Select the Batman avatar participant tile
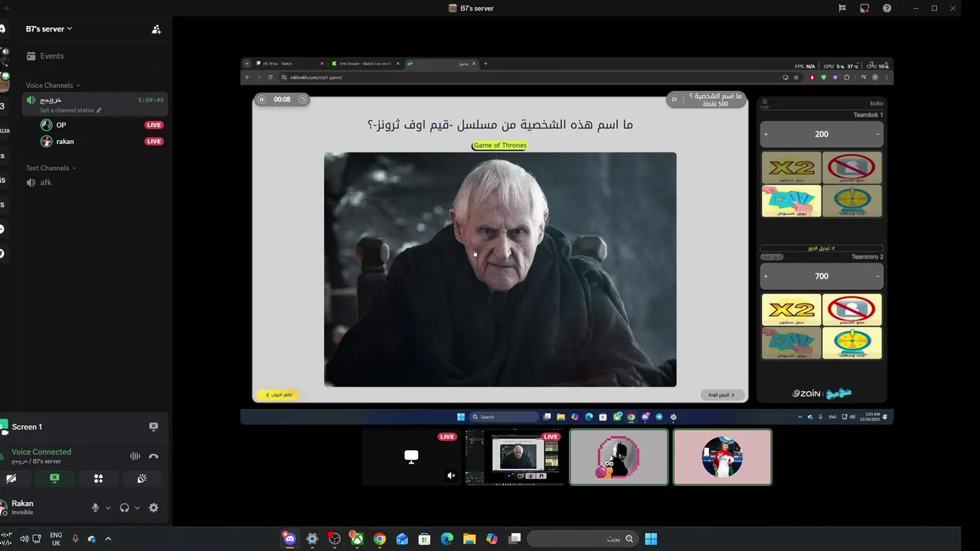 point(619,457)
